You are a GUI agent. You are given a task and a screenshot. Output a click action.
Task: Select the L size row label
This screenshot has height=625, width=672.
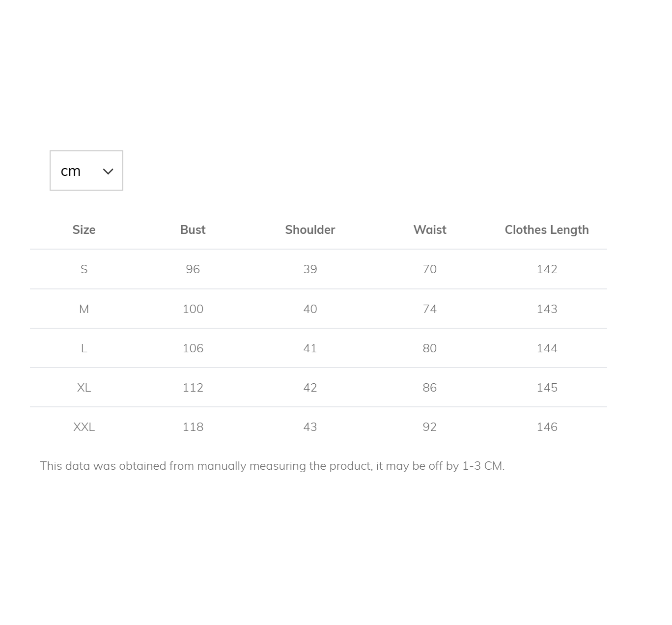tap(84, 348)
